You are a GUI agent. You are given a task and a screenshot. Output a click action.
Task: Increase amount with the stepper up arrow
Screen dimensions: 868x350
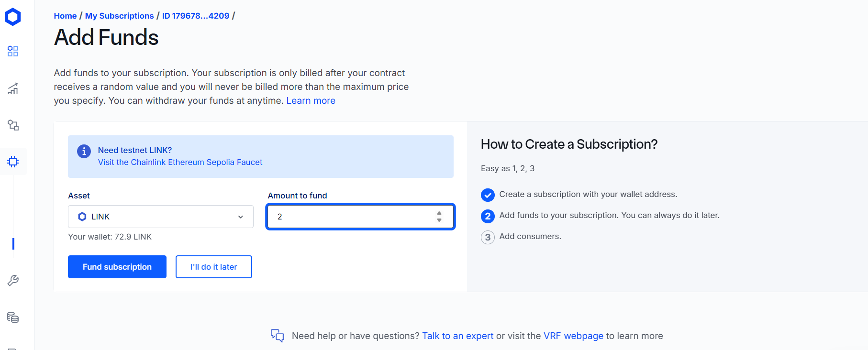tap(439, 213)
